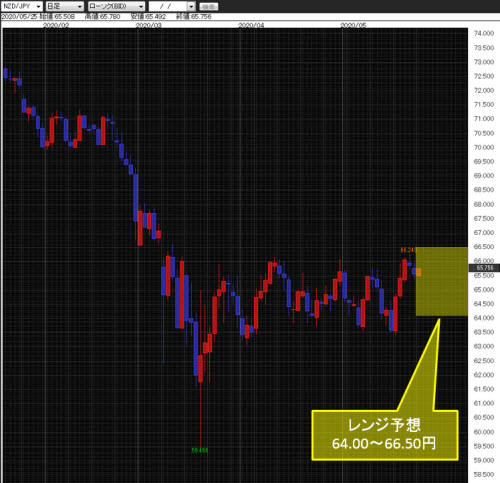
Task: Click the 74.000 price axis label
Action: coord(484,33)
